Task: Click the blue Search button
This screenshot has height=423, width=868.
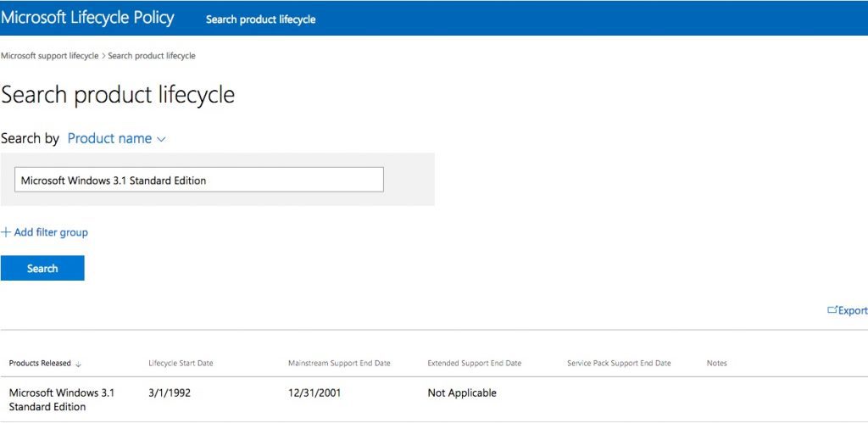Action: [42, 268]
